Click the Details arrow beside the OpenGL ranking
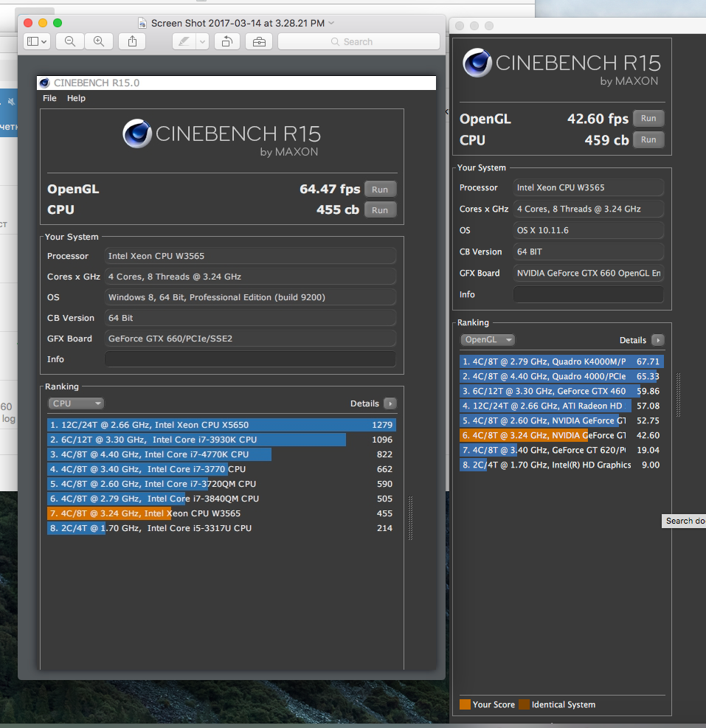This screenshot has height=728, width=706. [657, 340]
